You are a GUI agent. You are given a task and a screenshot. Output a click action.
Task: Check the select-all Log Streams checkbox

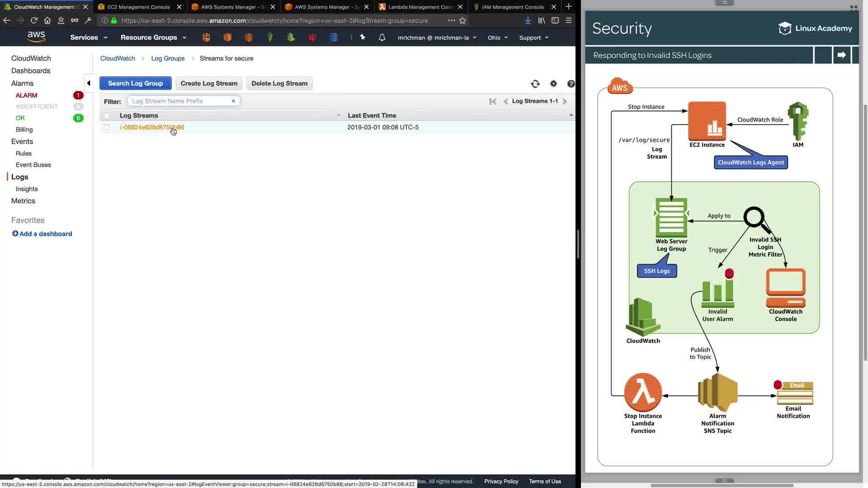tap(107, 116)
